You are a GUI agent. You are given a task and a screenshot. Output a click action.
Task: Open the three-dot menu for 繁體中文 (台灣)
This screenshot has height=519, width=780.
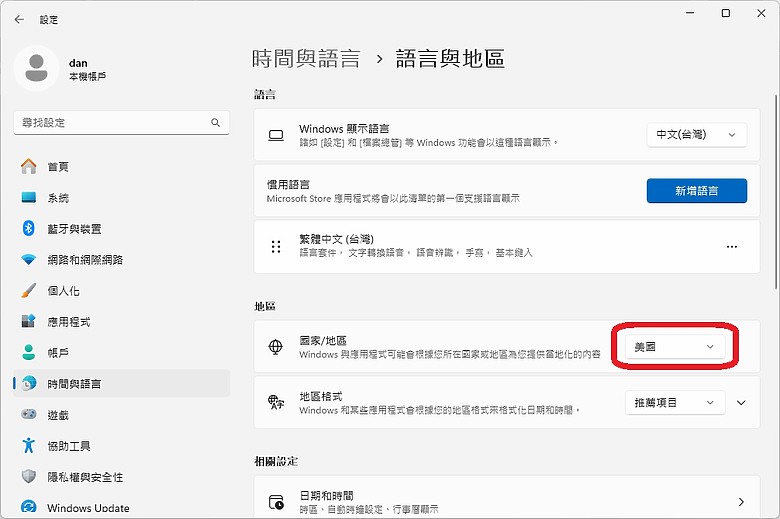732,247
